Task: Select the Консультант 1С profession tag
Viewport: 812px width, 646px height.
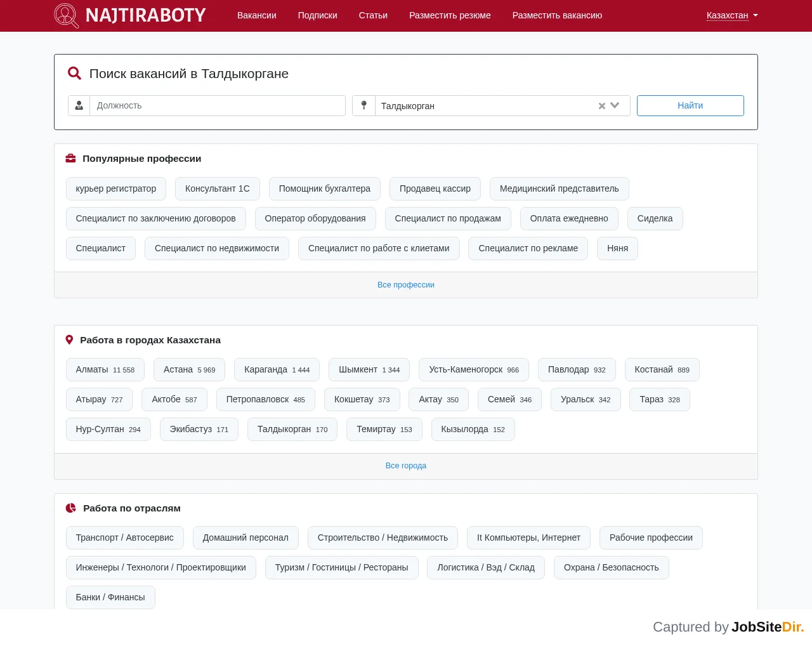Action: [218, 188]
